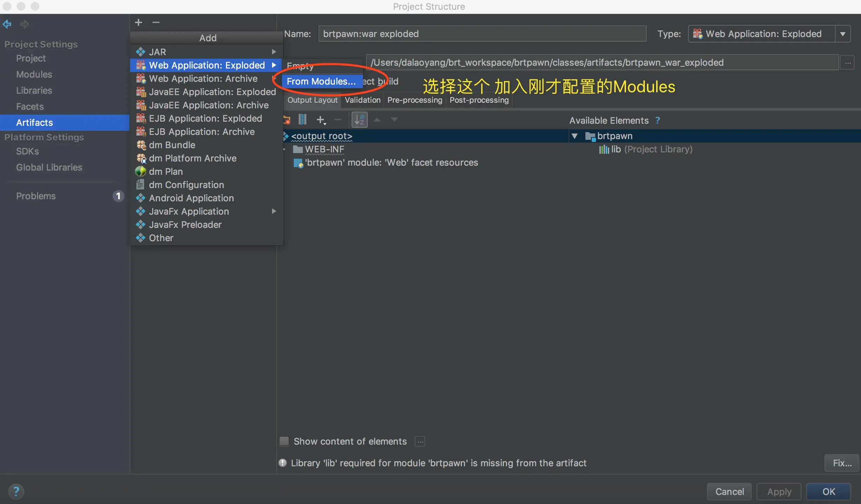Click the create archive icon in layout toolbar
The width and height of the screenshot is (861, 504).
[x=303, y=120]
